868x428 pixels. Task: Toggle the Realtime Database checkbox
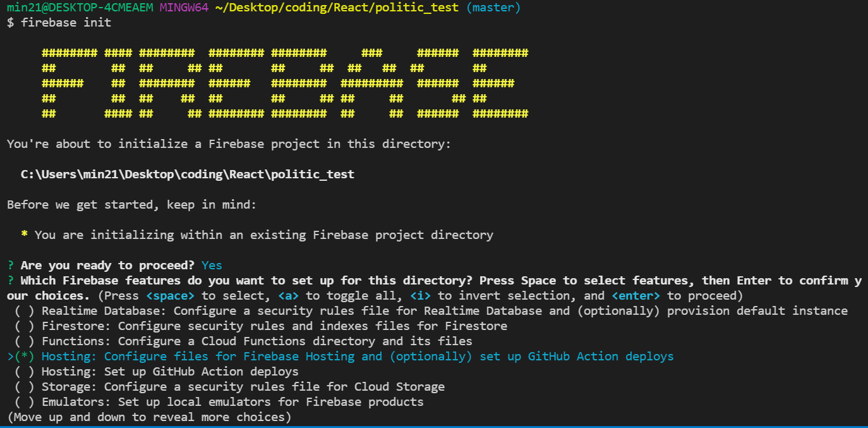(x=24, y=311)
